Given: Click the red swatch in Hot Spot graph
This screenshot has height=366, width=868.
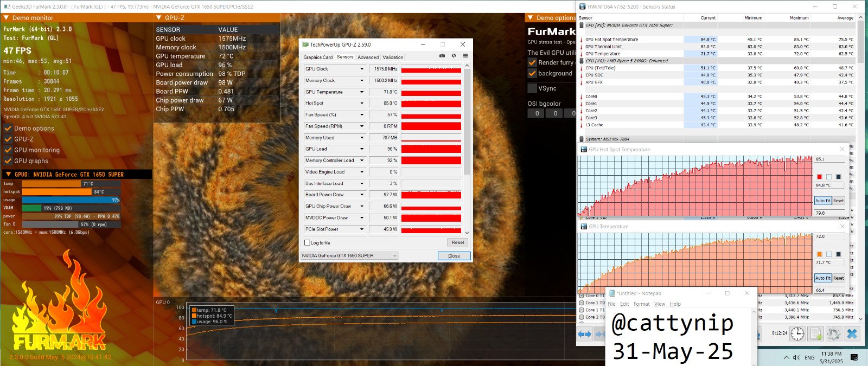Looking at the screenshot, I should [819, 177].
